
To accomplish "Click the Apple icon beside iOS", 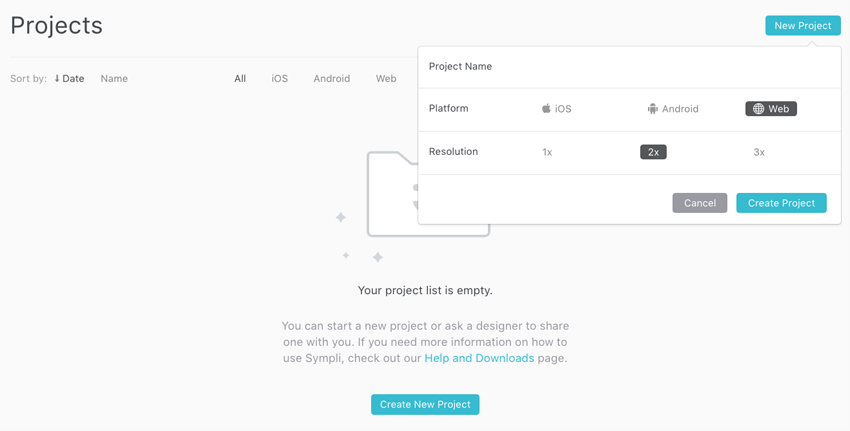I will 546,109.
